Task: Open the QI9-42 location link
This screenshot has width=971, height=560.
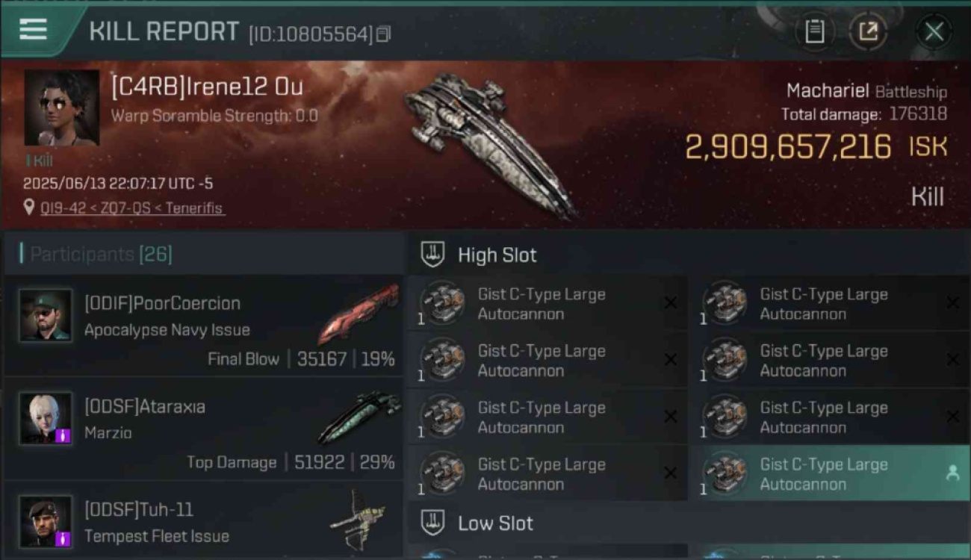Action: [131, 208]
